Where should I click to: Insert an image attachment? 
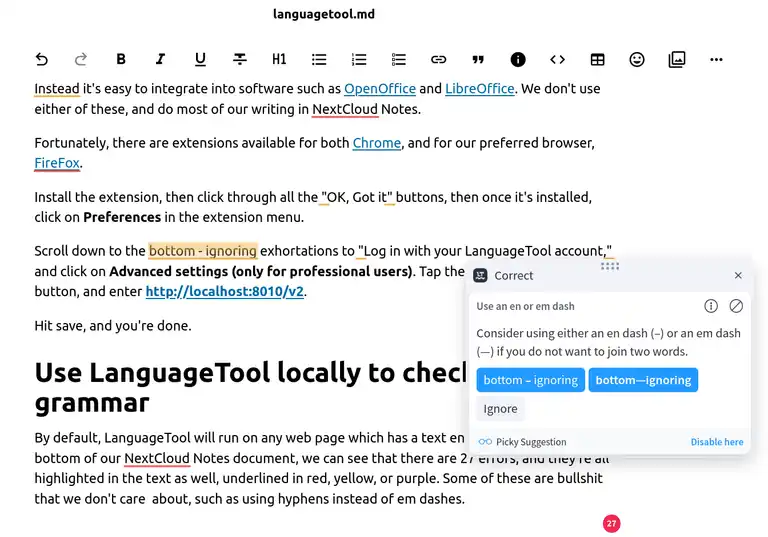tap(677, 59)
